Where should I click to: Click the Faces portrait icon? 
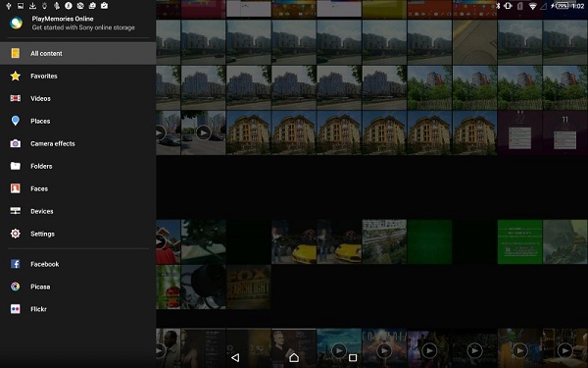pyautogui.click(x=16, y=188)
